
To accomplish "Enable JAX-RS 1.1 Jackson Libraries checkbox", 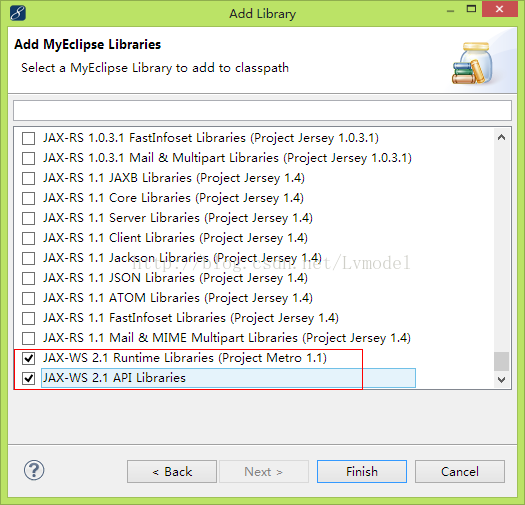I will (28, 258).
